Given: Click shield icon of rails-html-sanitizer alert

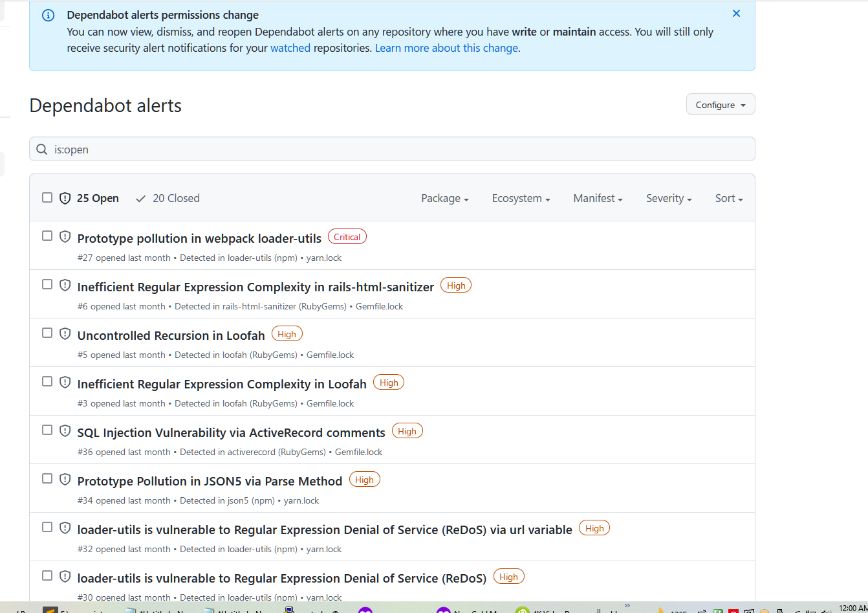Looking at the screenshot, I should 65,285.
